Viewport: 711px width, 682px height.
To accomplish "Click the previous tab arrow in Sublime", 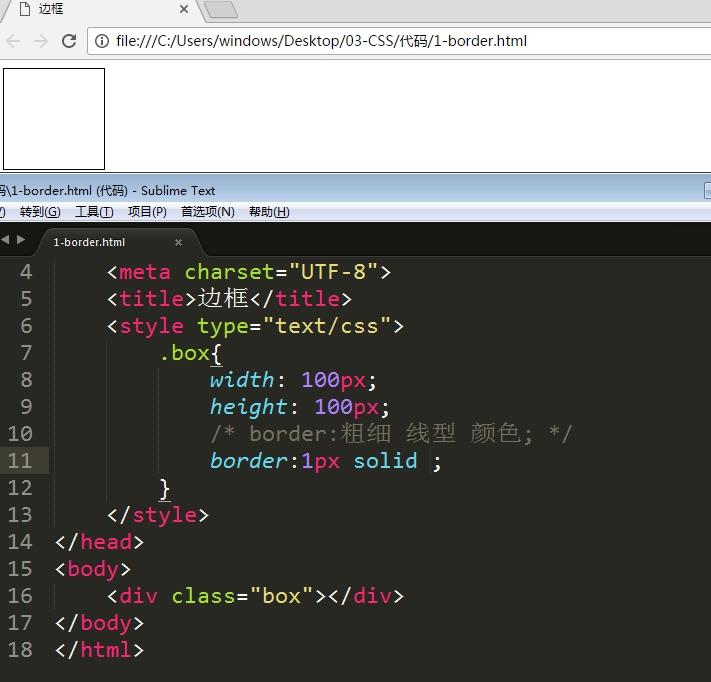I will [5, 240].
